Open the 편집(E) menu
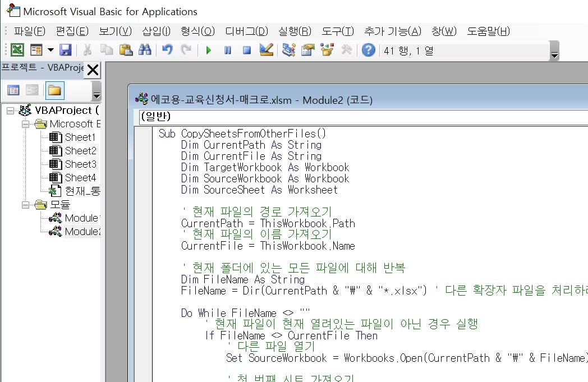 pyautogui.click(x=72, y=31)
